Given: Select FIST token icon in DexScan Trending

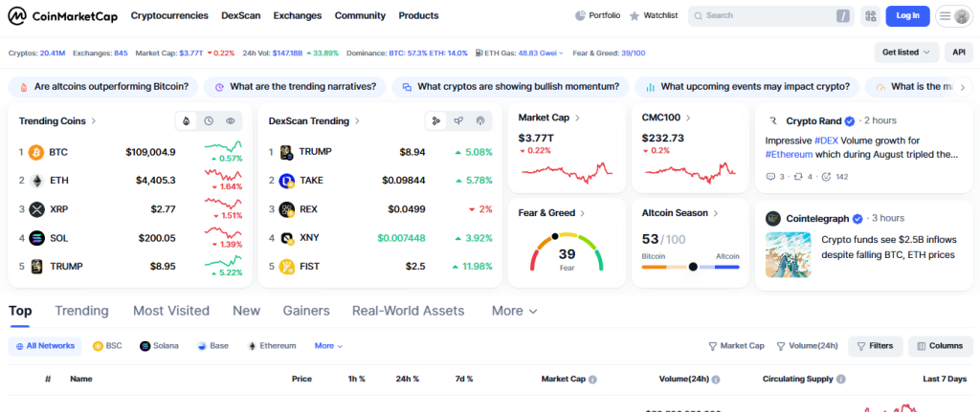Looking at the screenshot, I should pyautogui.click(x=287, y=267).
